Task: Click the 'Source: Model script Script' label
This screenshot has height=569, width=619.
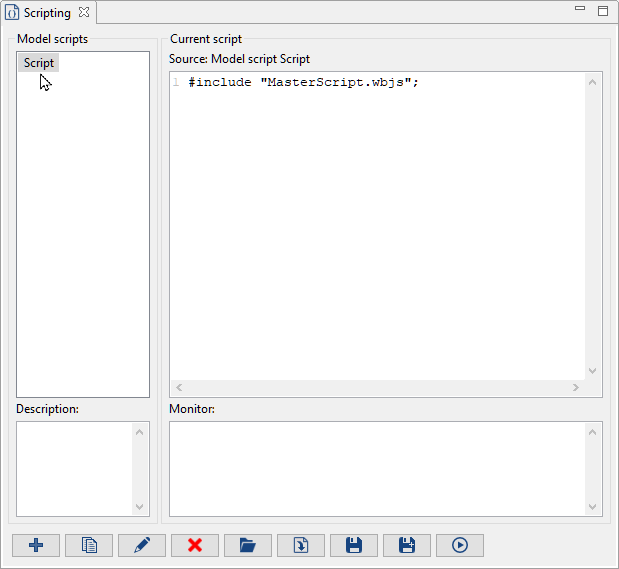Action: tap(239, 59)
